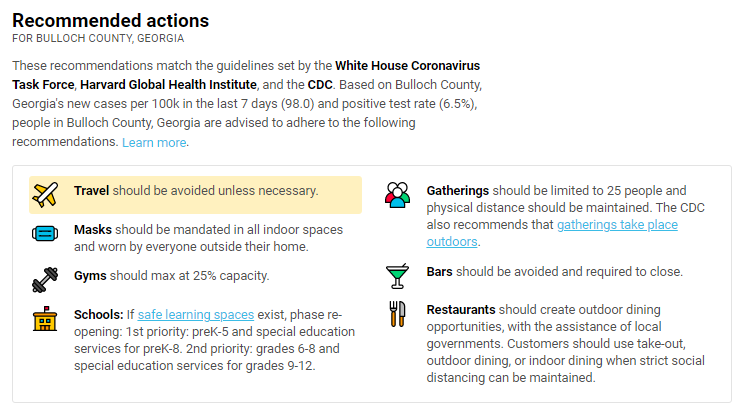Click the Harvard Global Health Institute text
Image resolution: width=743 pixels, height=412 pixels.
pyautogui.click(x=168, y=84)
